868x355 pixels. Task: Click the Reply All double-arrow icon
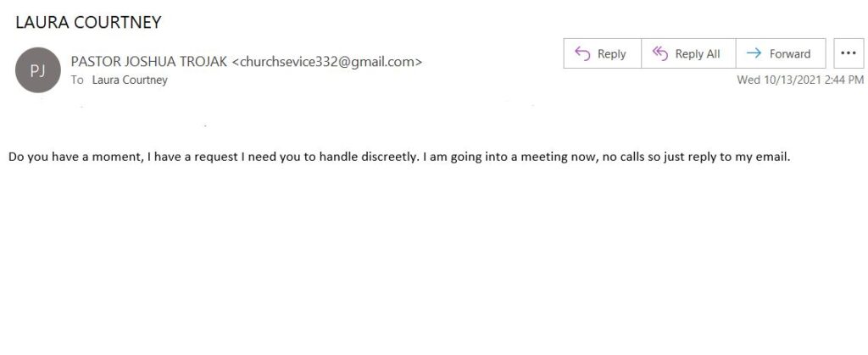point(659,53)
